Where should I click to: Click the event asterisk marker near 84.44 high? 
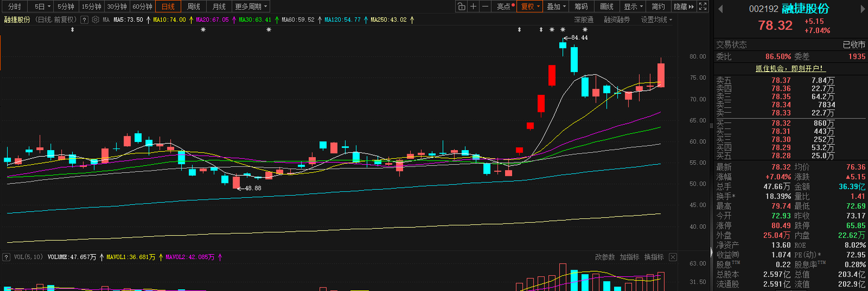click(x=563, y=29)
